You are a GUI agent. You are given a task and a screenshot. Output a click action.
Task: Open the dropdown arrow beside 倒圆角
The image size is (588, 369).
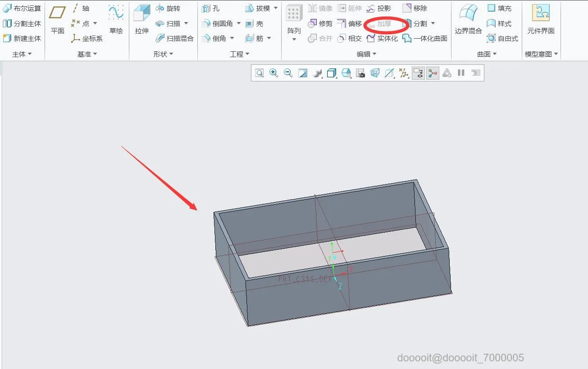pyautogui.click(x=239, y=23)
